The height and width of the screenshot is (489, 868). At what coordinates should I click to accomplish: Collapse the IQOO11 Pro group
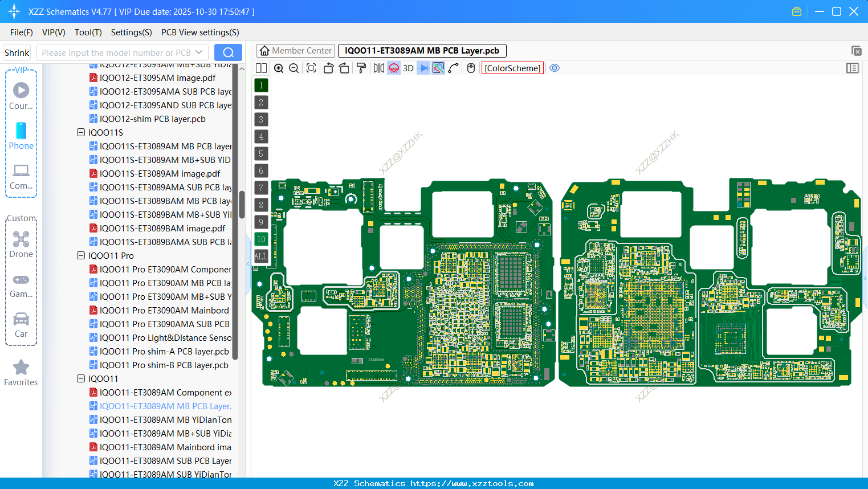tap(80, 255)
